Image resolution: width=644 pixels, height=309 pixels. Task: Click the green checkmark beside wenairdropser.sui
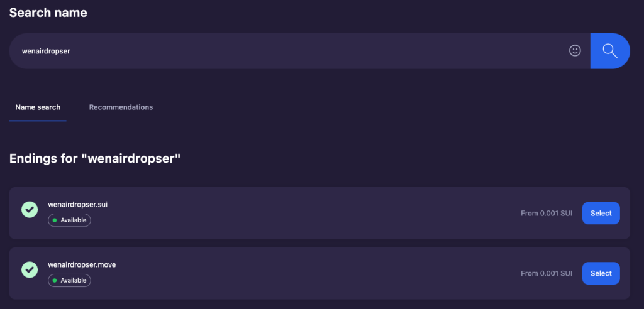tap(30, 209)
